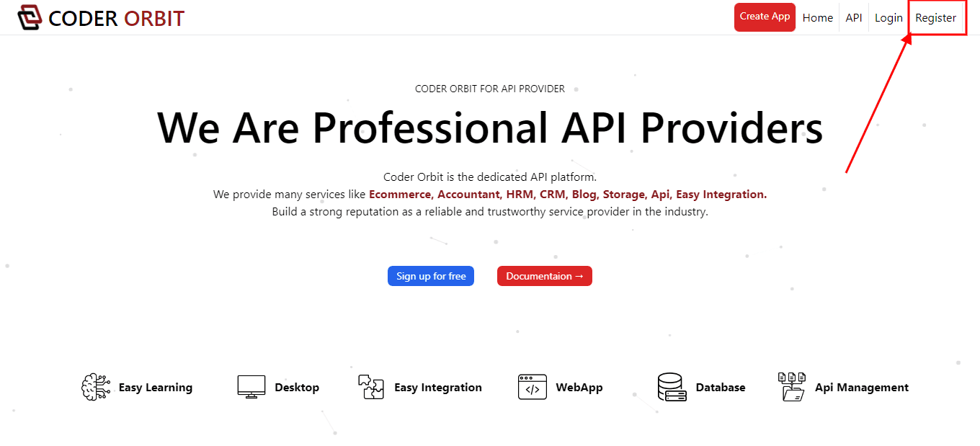
Task: Go to Home in the navigation bar
Action: point(817,18)
